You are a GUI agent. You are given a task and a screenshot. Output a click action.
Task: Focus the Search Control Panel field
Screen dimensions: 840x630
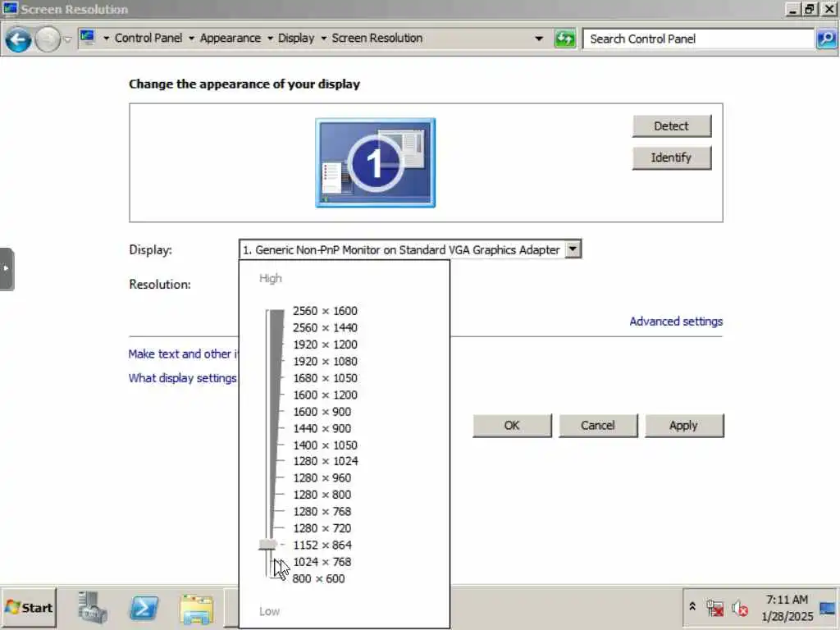698,39
